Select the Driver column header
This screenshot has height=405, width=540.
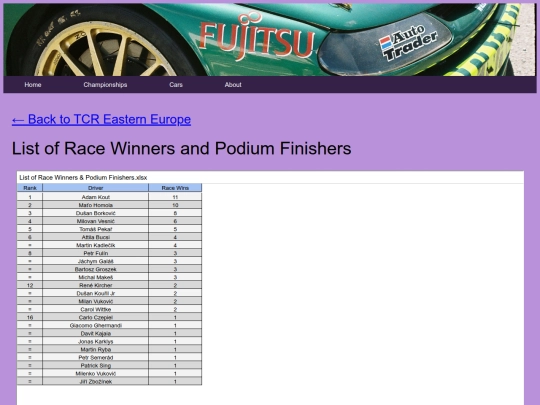[95, 188]
